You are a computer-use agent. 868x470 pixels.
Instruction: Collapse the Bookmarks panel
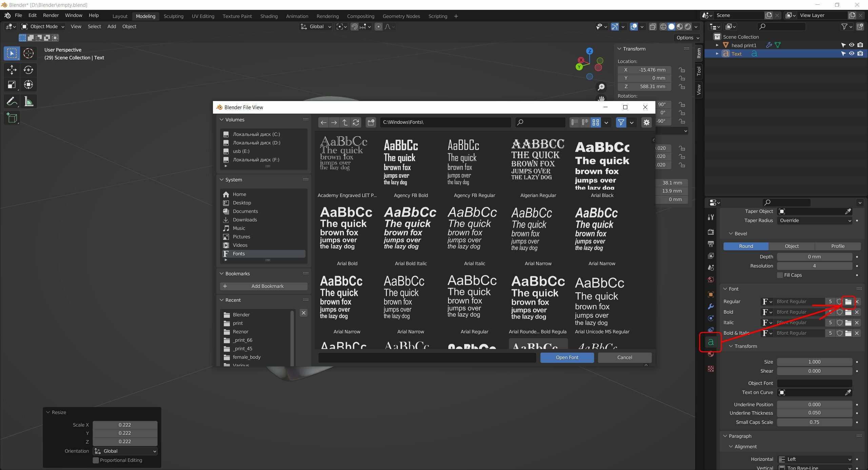(x=222, y=274)
